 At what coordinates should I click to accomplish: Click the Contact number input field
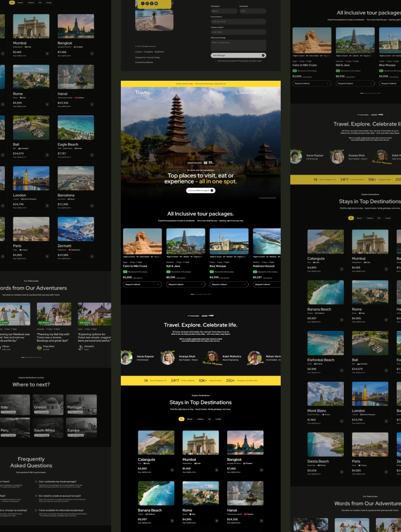[x=238, y=32]
